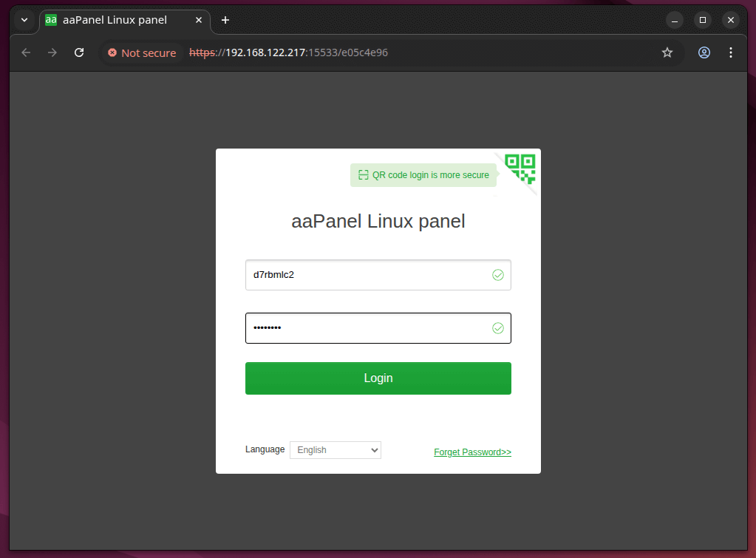The image size is (756, 558).
Task: Open the 'Forget Password>>' link
Action: tap(472, 452)
